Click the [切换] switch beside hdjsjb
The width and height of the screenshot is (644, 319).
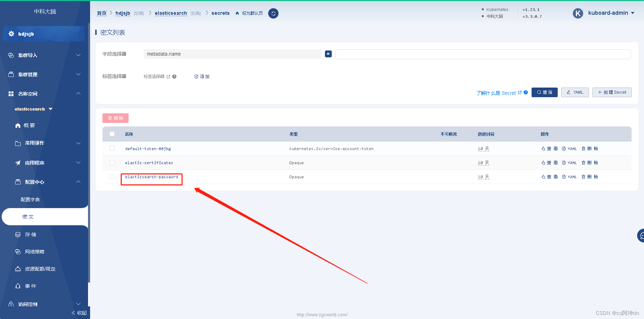(139, 13)
